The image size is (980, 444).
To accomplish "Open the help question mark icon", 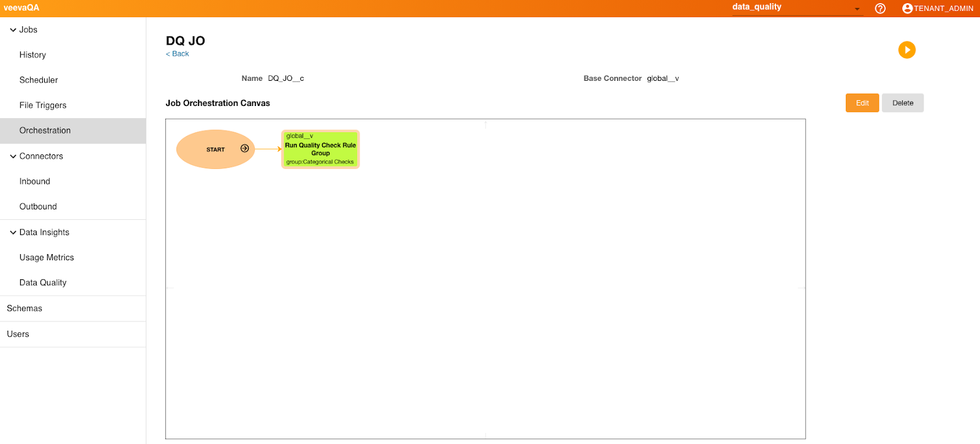I will point(880,9).
